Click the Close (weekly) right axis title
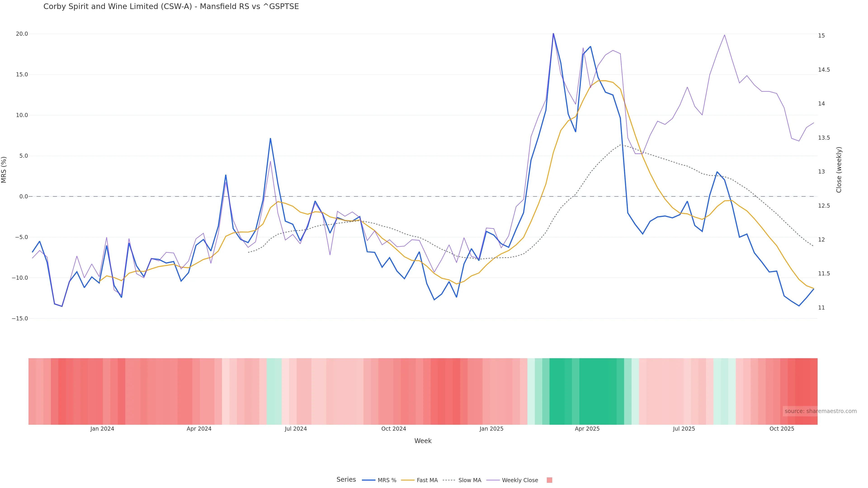This screenshot has width=868, height=488. (x=839, y=170)
